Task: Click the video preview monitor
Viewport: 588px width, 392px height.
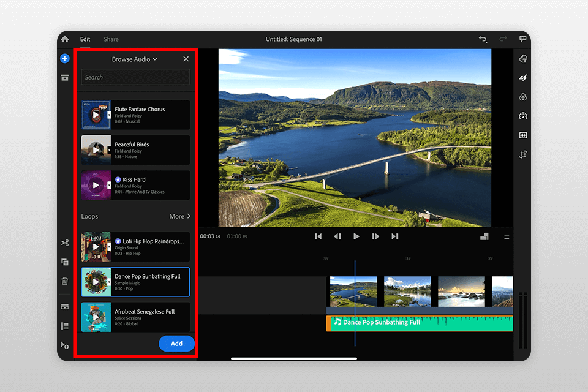Action: [x=355, y=138]
